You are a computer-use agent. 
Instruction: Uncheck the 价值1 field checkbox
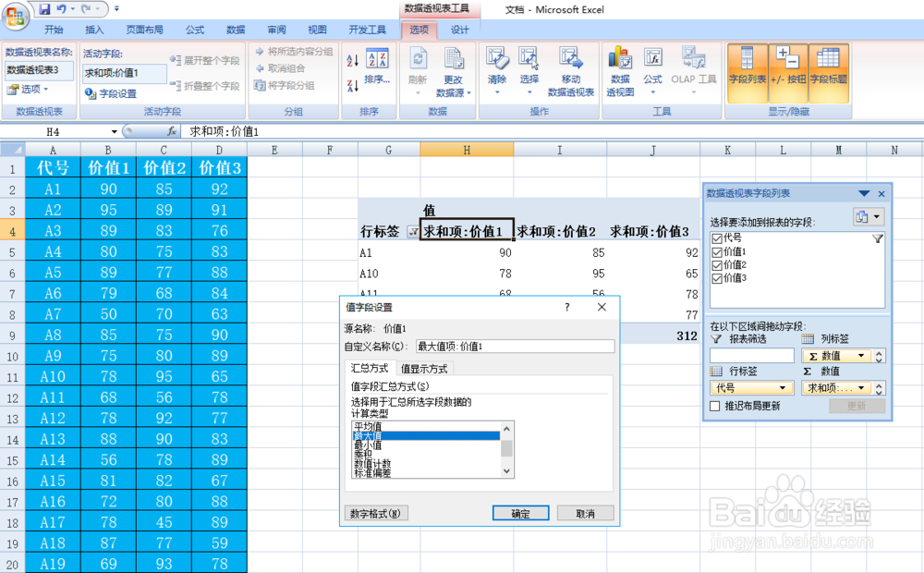(717, 251)
